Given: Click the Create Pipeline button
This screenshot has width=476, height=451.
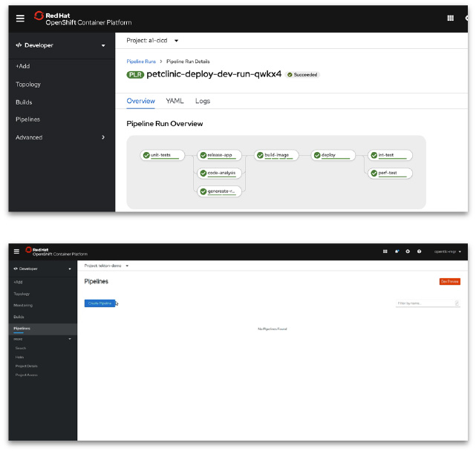Looking at the screenshot, I should 100,303.
